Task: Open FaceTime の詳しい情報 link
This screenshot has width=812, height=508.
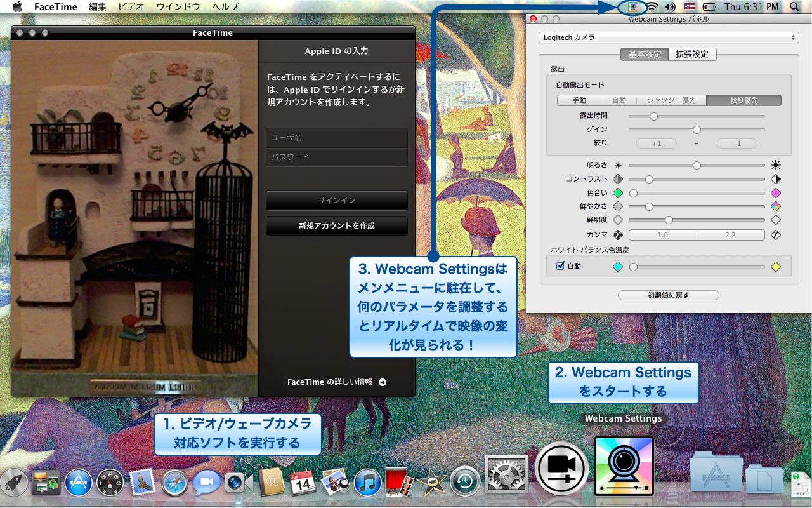Action: (x=337, y=382)
